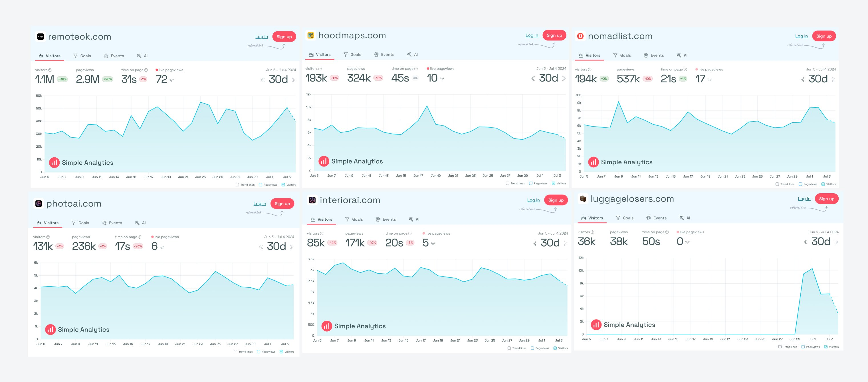Click the visitors help icon in luggagelosers panel
868x382 pixels.
tap(592, 232)
